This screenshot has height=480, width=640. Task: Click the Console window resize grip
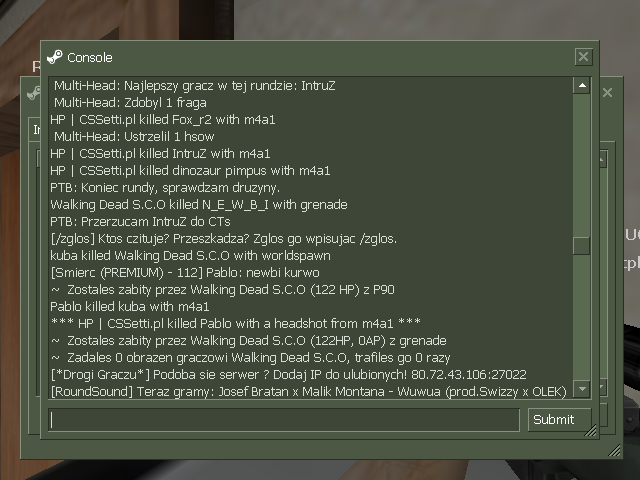(591, 431)
